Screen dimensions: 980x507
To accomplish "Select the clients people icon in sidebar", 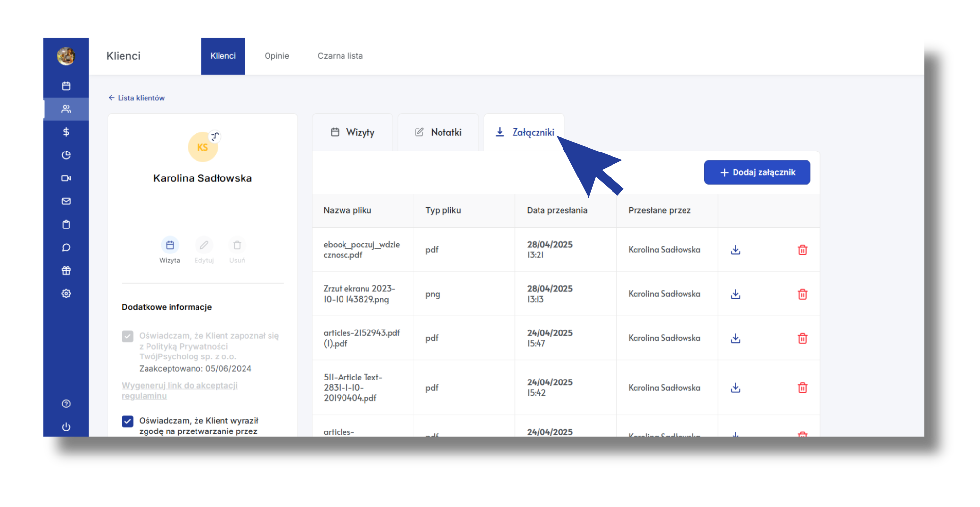I will tap(66, 109).
